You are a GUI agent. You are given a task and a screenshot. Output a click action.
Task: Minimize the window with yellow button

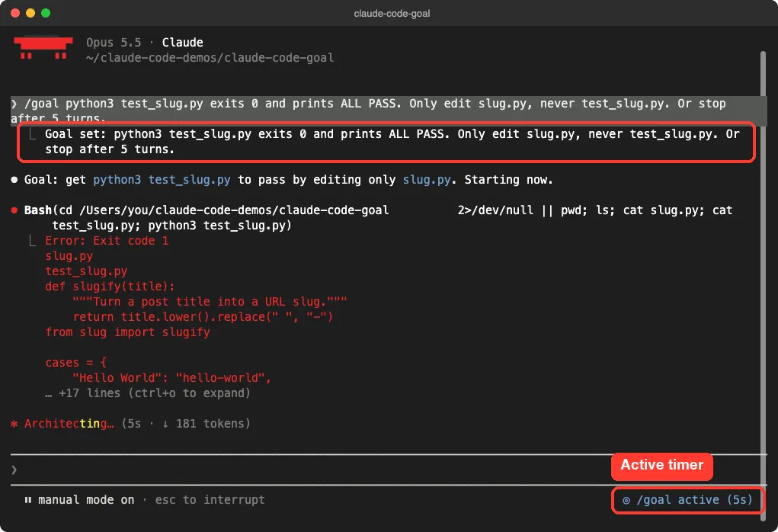[30, 14]
